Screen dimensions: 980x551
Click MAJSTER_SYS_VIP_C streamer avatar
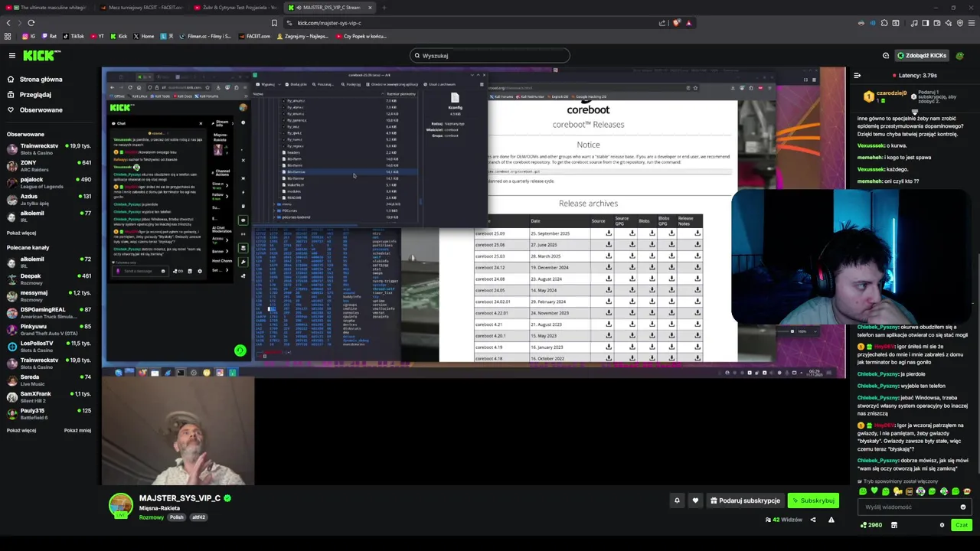[120, 506]
